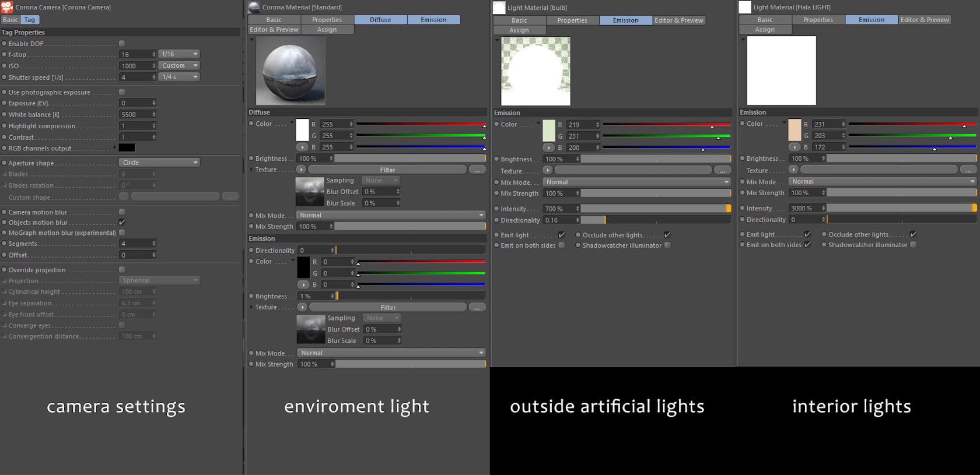Click bulb material green emission color swatch

click(548, 131)
